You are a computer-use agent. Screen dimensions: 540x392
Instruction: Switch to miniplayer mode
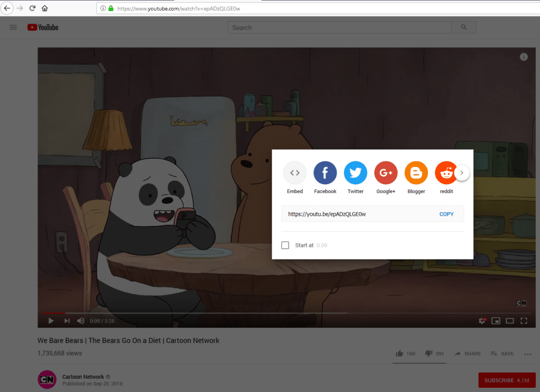coord(496,320)
